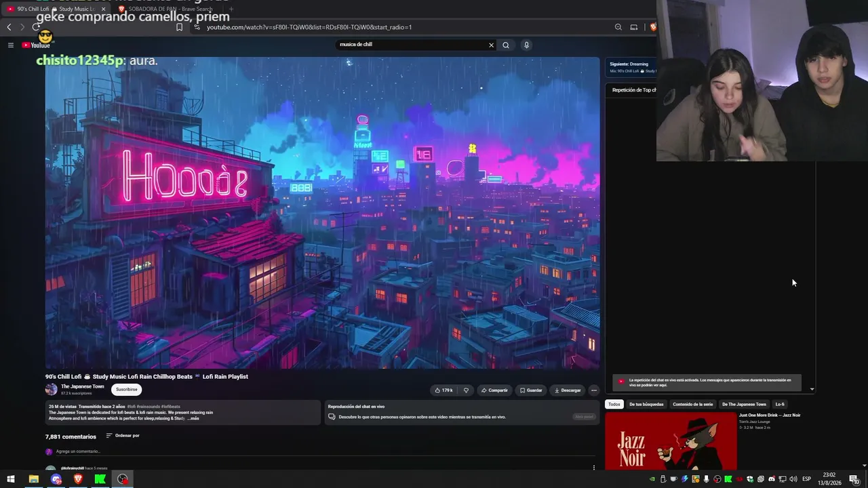Open options menu for the lofirainychill comment

click(x=594, y=468)
